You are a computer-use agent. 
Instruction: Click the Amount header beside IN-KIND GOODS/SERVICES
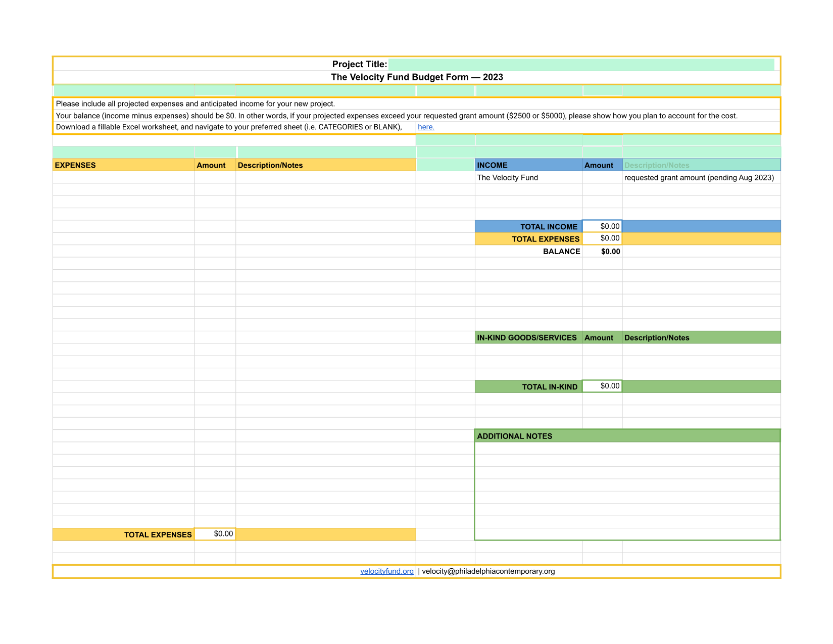(x=602, y=337)
